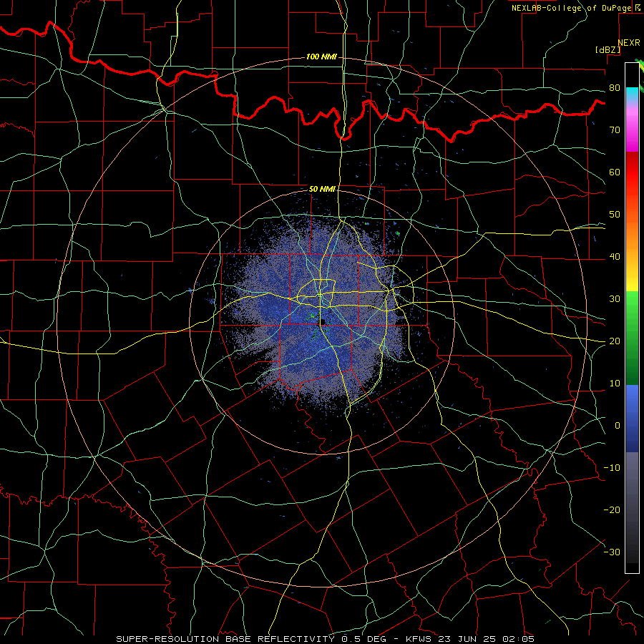The height and width of the screenshot is (644, 644).
Task: Click the 50 NMI range ring label
Action: [323, 190]
